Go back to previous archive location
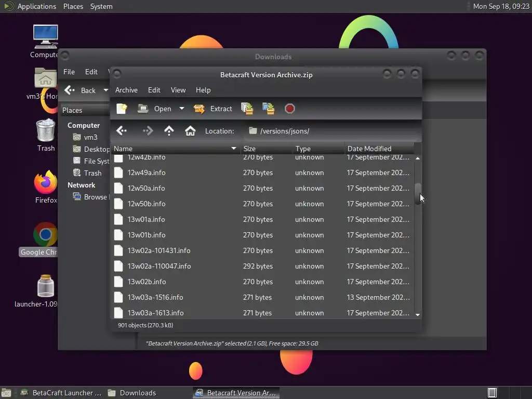 122,130
